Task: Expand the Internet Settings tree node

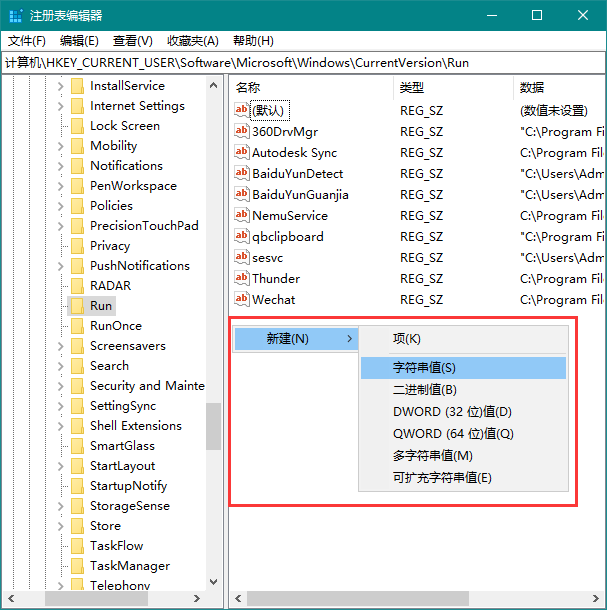Action: click(61, 106)
